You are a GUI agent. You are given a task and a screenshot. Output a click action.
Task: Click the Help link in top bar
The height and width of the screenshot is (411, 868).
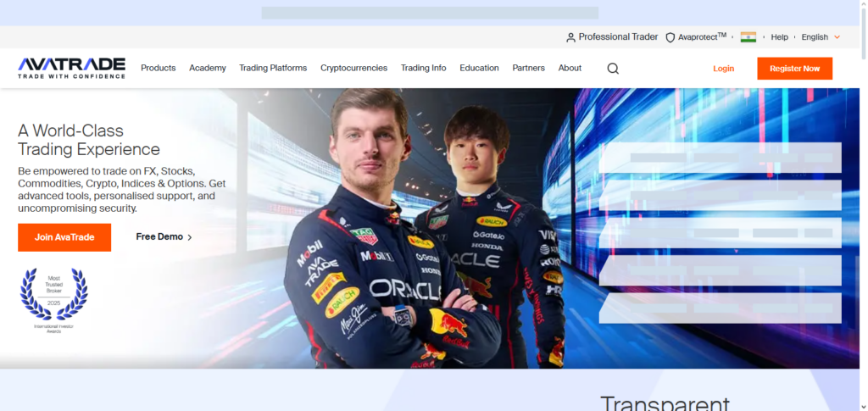[779, 37]
